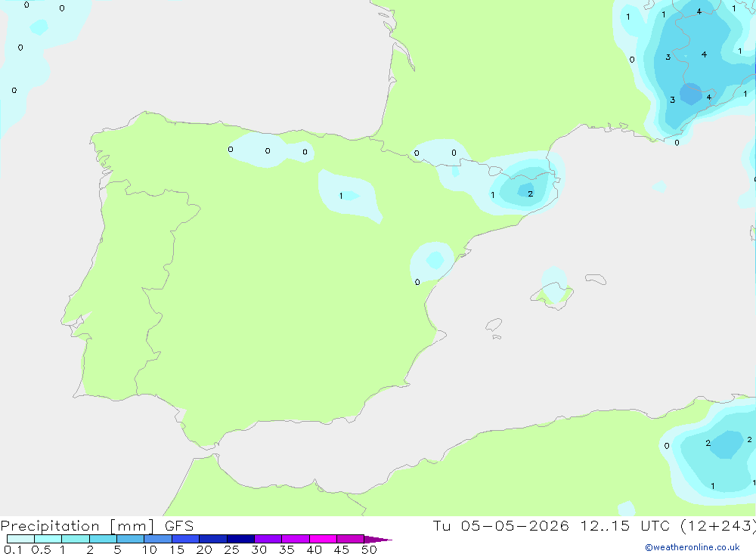Click the 10–15 mm legend swatch
Image resolution: width=756 pixels, height=554 pixels.
pyautogui.click(x=158, y=539)
